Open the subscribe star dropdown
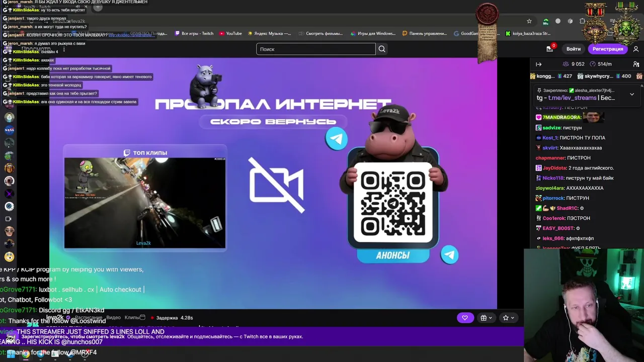This screenshot has height=362, width=644. [x=509, y=318]
